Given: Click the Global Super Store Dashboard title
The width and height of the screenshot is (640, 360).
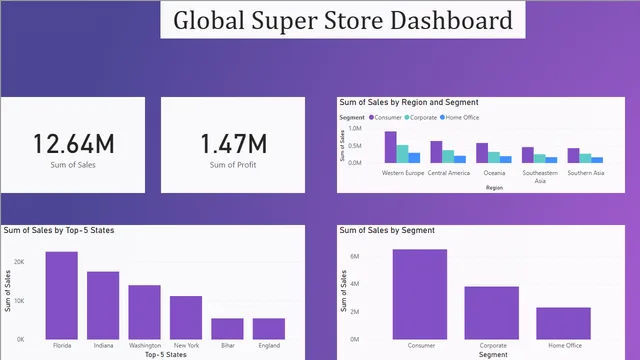Looking at the screenshot, I should (x=343, y=20).
